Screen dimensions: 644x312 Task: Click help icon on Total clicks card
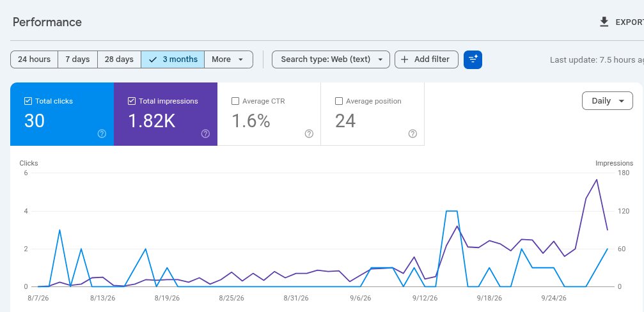pyautogui.click(x=102, y=134)
